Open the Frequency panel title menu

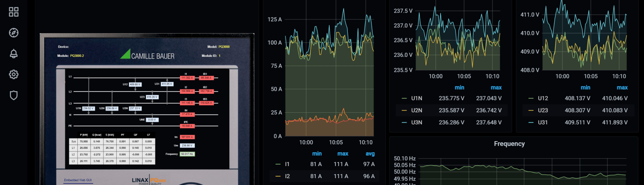(x=509, y=144)
